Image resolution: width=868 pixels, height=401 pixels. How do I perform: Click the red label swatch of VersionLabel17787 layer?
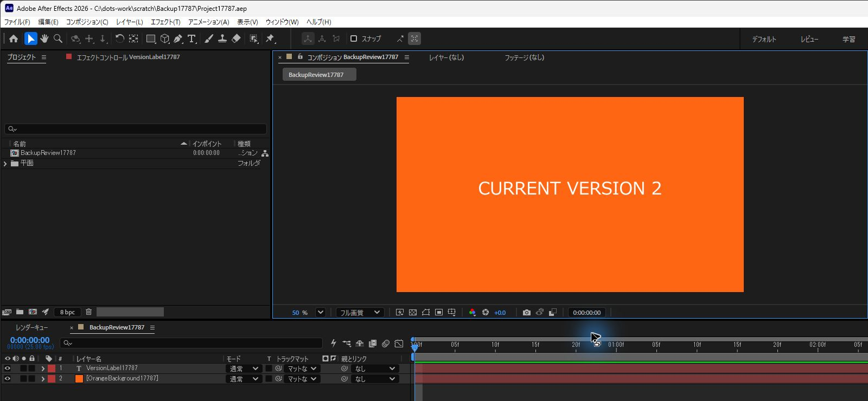[52, 368]
